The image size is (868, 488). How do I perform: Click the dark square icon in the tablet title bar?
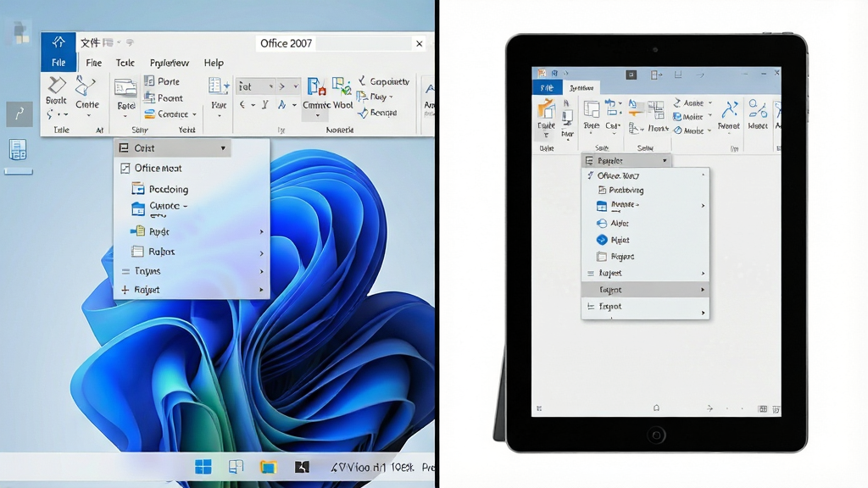[x=631, y=75]
